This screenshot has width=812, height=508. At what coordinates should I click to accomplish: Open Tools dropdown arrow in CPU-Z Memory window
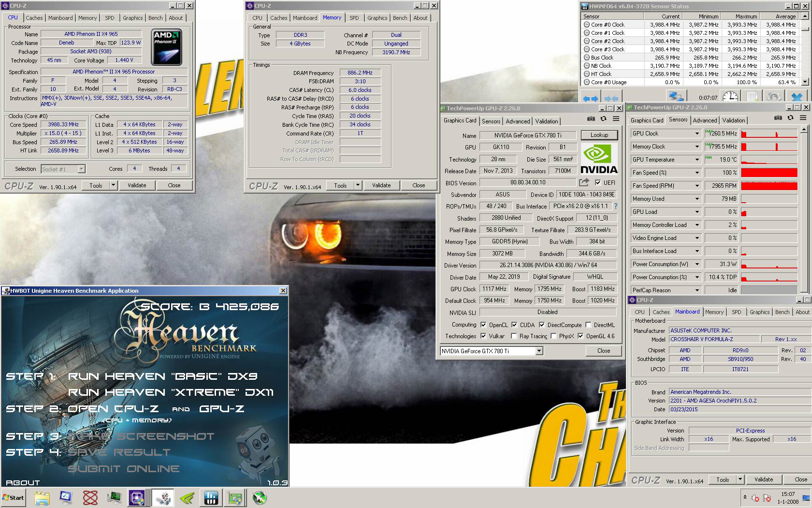point(358,185)
